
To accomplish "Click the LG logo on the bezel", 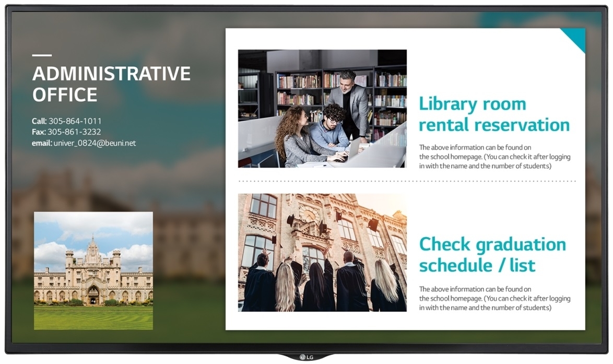I will (306, 357).
